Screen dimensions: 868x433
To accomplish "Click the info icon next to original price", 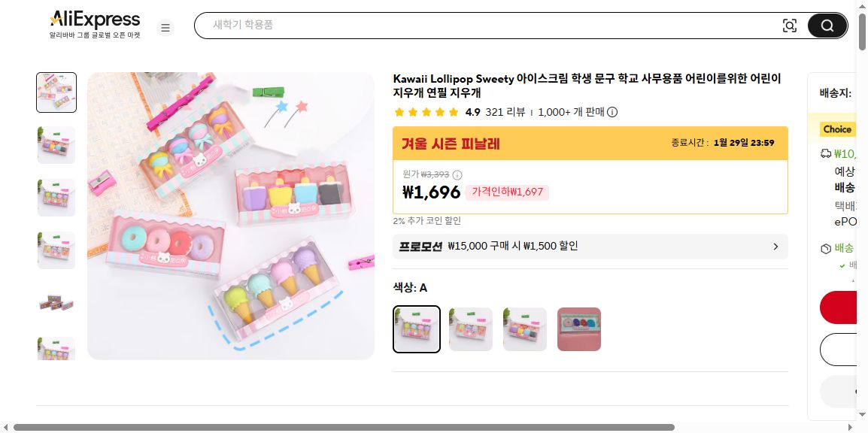I will [457, 175].
